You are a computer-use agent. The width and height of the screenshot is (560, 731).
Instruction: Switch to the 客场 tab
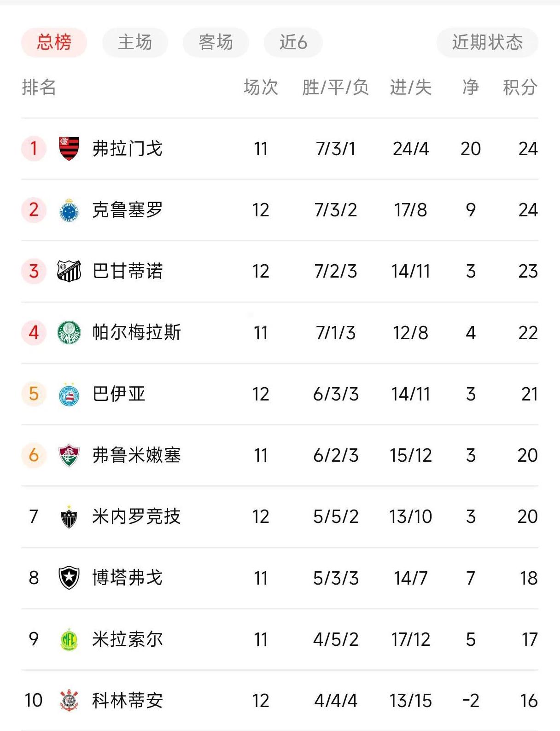[216, 42]
